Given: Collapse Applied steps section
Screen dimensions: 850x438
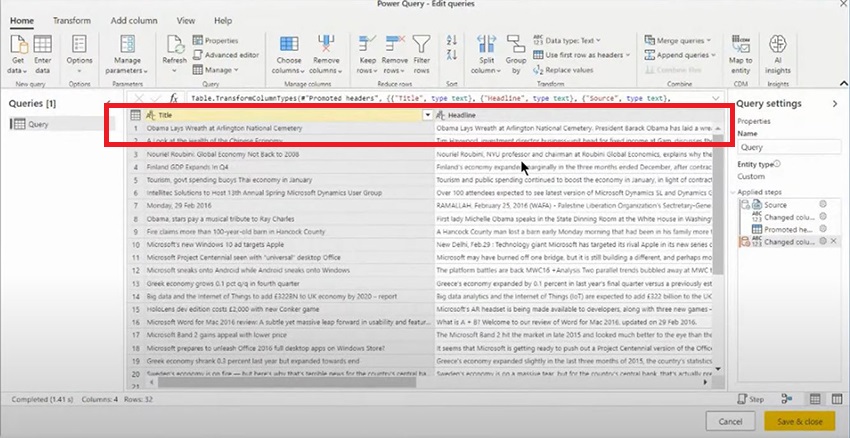Looking at the screenshot, I should click(x=733, y=192).
